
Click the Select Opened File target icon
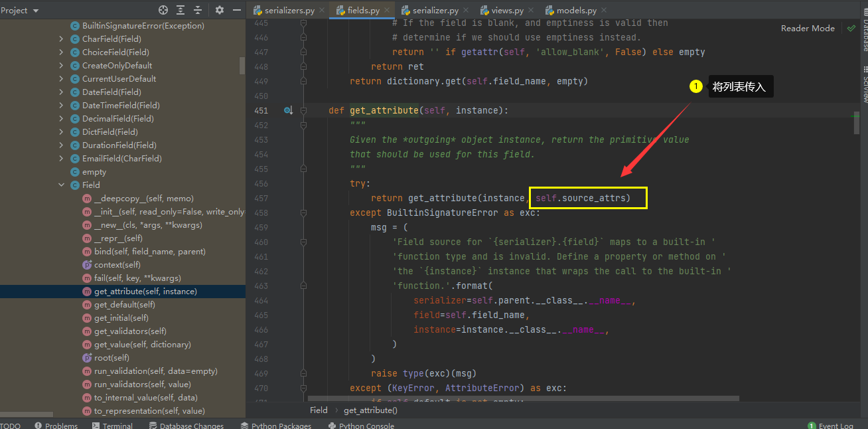[x=163, y=10]
